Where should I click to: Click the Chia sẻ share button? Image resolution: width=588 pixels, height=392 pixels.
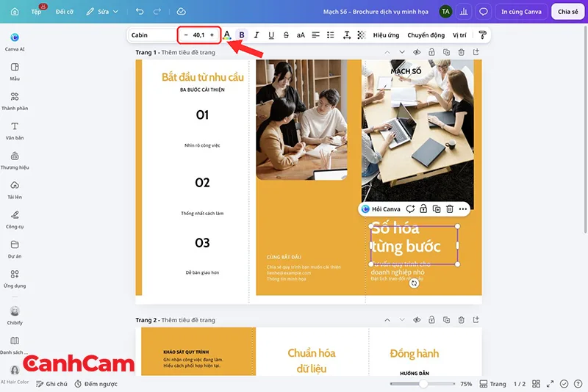coord(567,12)
